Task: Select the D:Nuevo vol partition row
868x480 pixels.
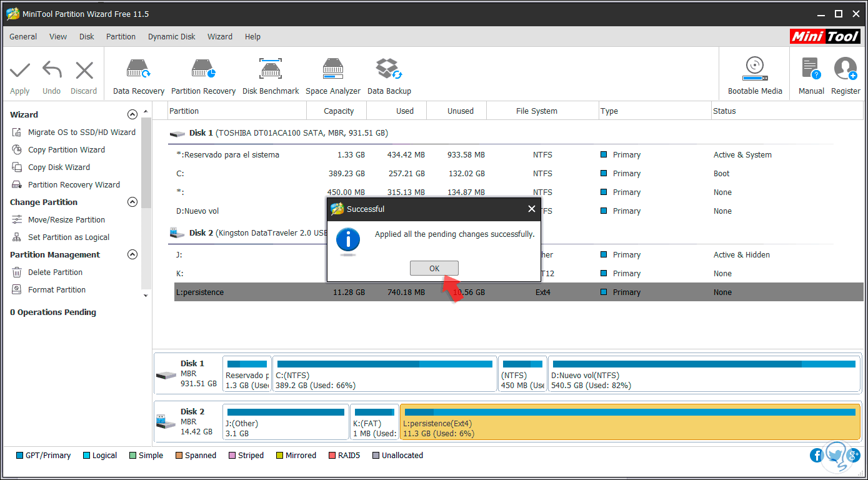Action: tap(518, 211)
